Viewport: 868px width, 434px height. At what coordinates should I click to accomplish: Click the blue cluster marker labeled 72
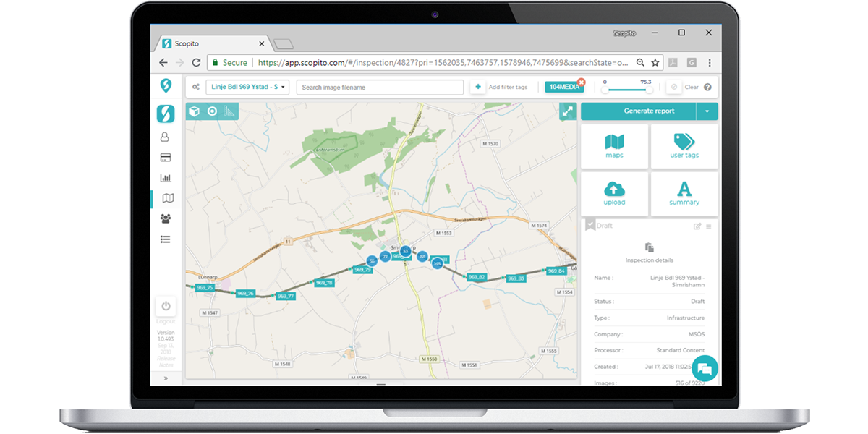tap(385, 257)
